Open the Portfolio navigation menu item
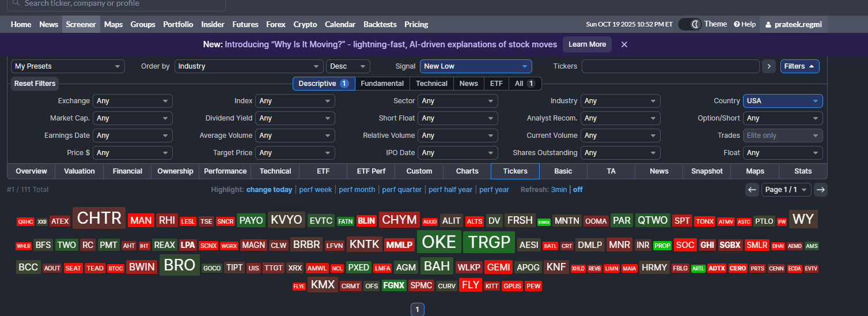The width and height of the screenshot is (868, 316). (x=178, y=24)
